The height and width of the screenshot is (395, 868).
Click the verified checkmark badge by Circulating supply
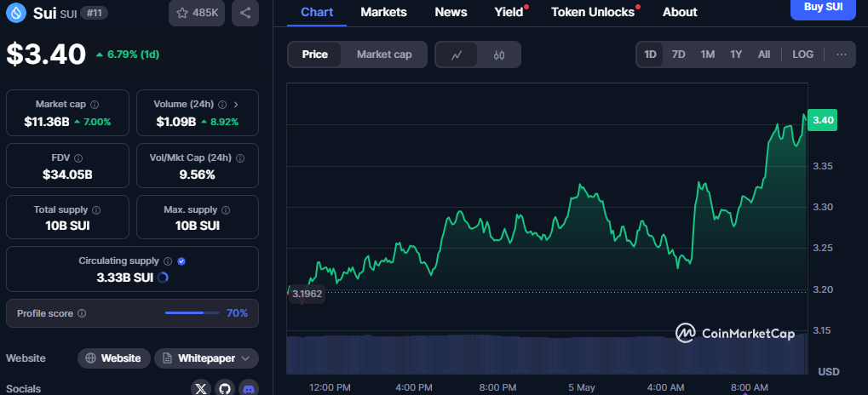point(181,260)
